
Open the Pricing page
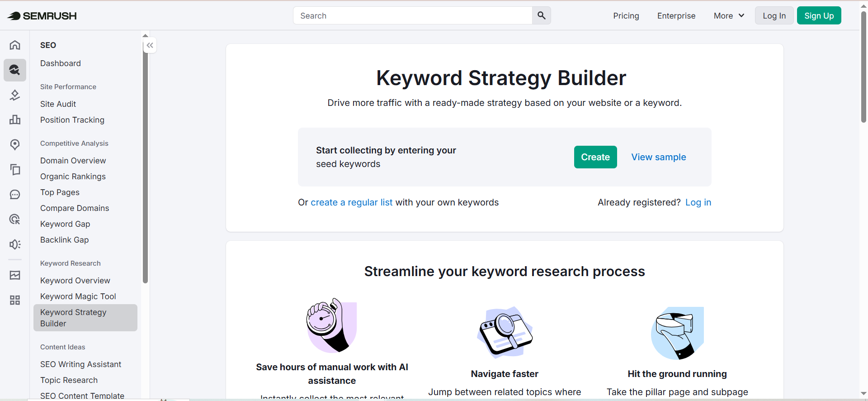point(626,16)
